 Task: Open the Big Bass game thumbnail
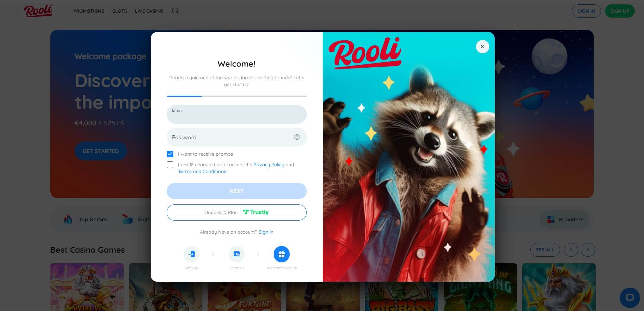[x=402, y=287]
